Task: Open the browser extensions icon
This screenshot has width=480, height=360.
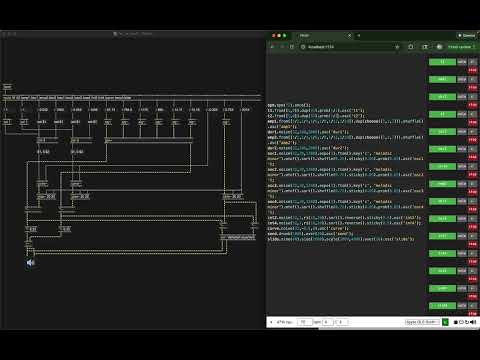Action: [x=411, y=47]
